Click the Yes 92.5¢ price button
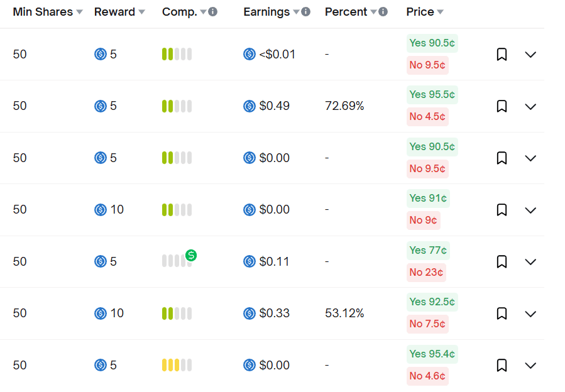 click(432, 302)
